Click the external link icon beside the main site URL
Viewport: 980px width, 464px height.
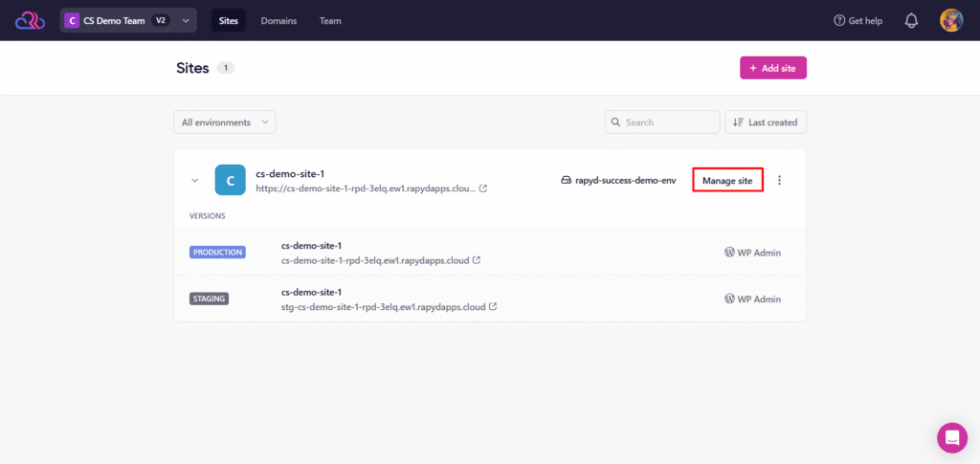point(483,188)
